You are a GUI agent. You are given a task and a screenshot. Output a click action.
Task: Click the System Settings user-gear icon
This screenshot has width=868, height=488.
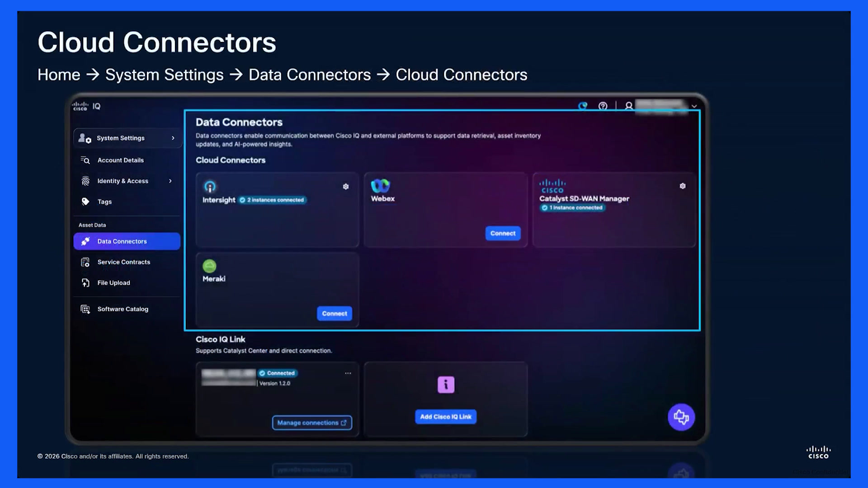click(85, 138)
